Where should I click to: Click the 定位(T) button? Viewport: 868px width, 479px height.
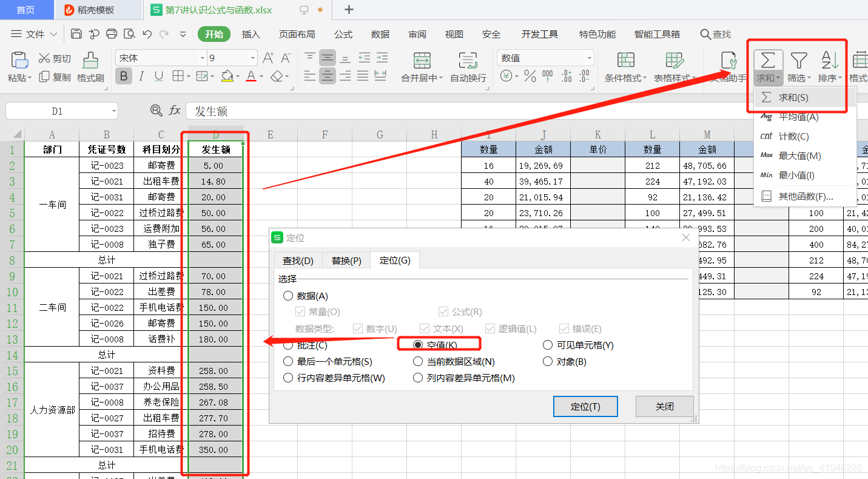[585, 407]
